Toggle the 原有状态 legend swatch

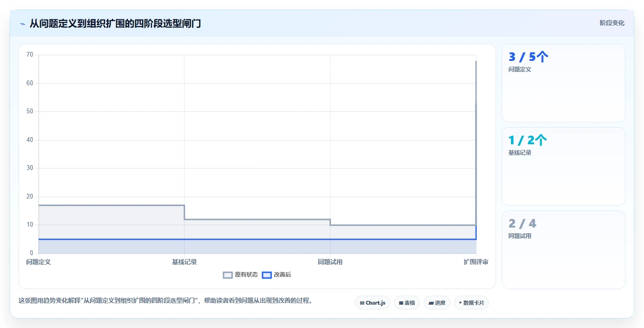[x=228, y=275]
